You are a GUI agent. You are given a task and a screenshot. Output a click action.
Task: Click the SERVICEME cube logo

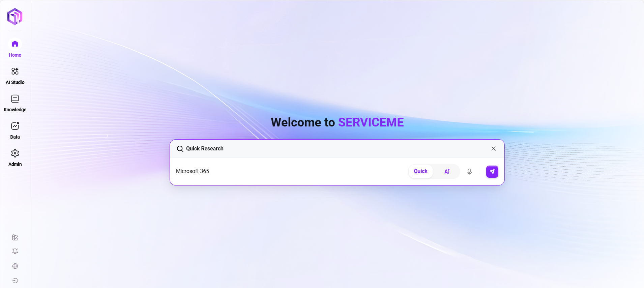click(x=15, y=17)
